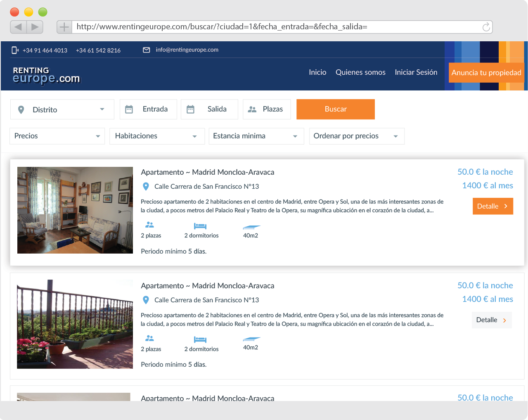
Task: Click the calendar icon beside Entrada
Action: point(129,109)
